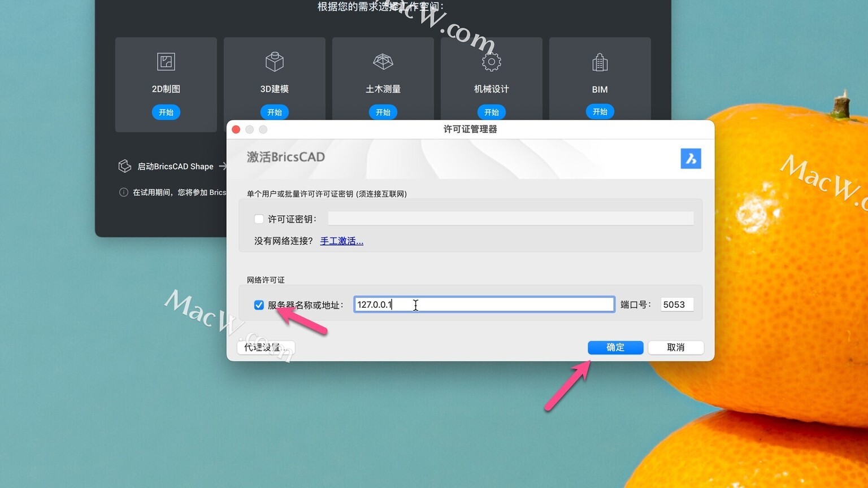
Task: Click the BricsCAD Shape launch icon
Action: 125,166
